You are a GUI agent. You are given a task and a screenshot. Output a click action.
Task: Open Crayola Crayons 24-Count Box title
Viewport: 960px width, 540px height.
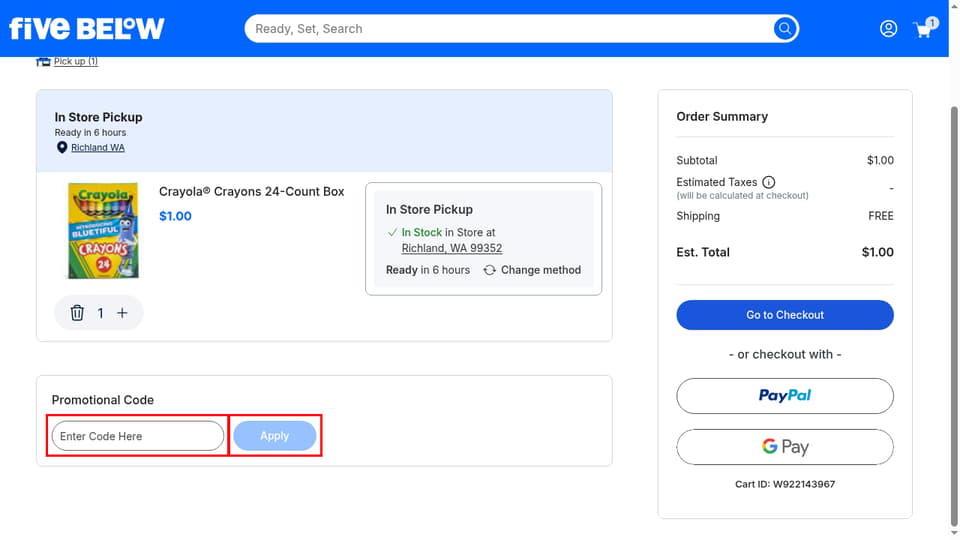(x=251, y=192)
